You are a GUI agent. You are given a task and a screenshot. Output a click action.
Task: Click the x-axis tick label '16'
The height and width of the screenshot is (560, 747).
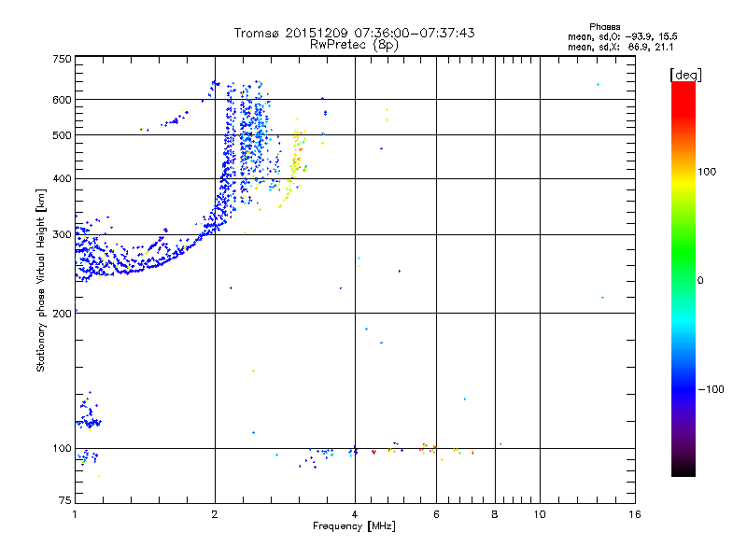point(635,514)
